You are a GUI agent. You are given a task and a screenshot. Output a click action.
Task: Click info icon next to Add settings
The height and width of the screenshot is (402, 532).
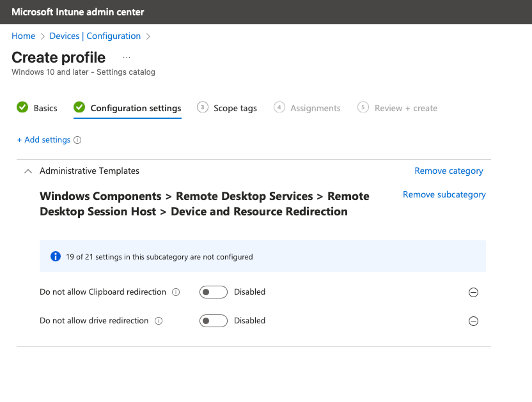(x=77, y=140)
